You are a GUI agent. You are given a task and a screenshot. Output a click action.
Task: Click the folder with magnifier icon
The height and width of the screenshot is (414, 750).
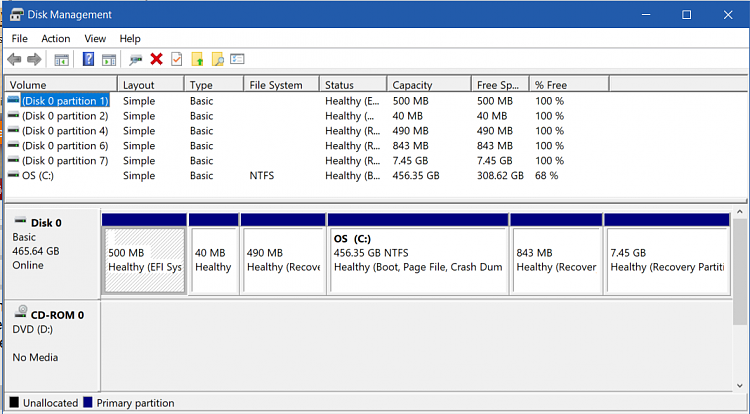218,59
